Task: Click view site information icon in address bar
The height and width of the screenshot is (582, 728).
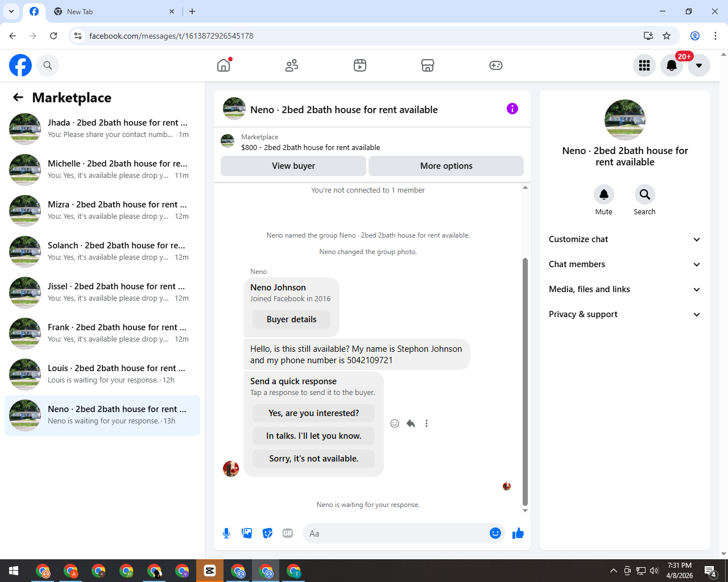Action: pos(78,36)
